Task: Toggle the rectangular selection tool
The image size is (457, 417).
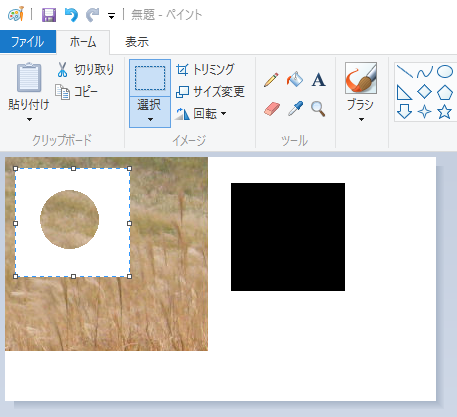Action: coord(150,78)
